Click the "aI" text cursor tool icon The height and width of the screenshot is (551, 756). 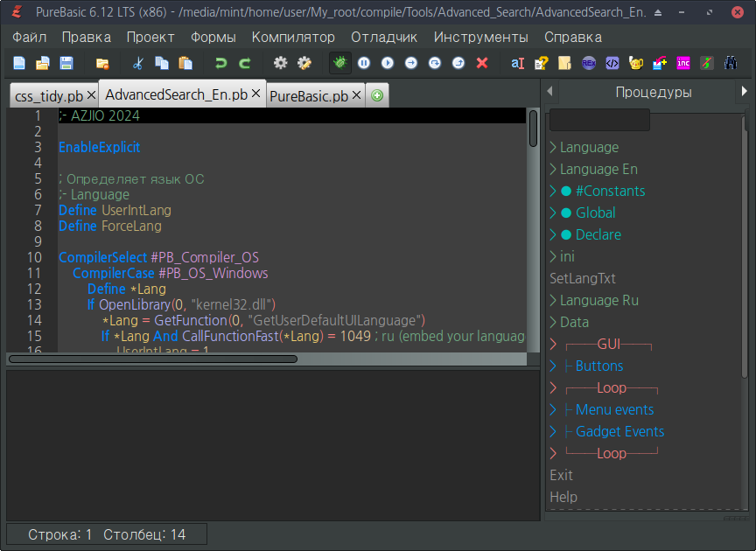517,63
